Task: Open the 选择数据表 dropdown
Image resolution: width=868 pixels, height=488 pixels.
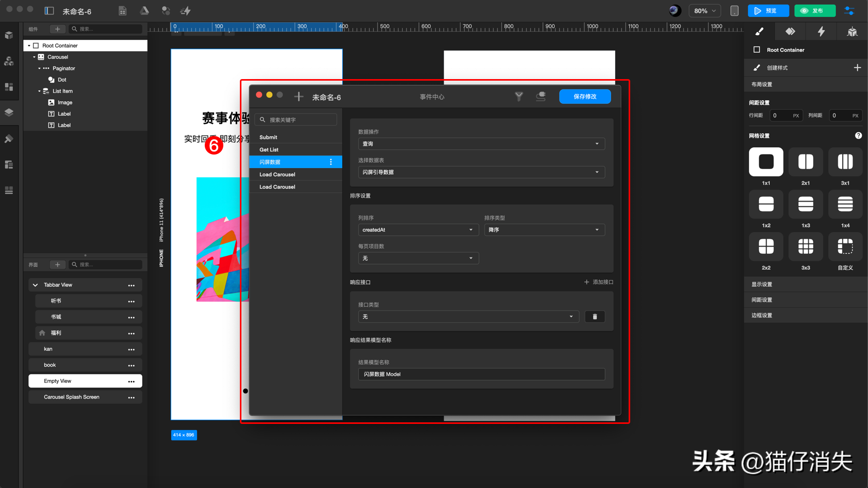Action: click(x=481, y=172)
